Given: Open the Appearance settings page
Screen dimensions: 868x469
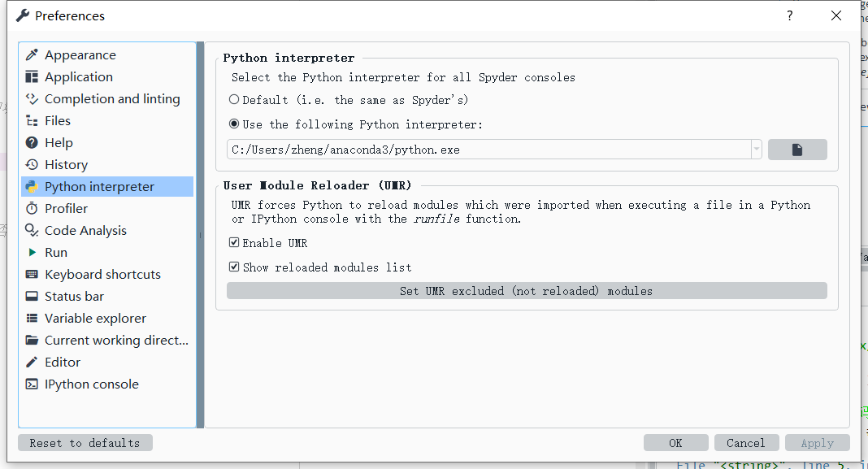Looking at the screenshot, I should [x=33, y=54].
